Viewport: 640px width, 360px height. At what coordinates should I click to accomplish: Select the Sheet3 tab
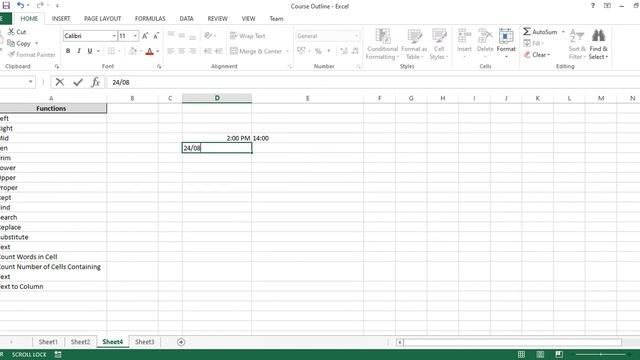[144, 342]
